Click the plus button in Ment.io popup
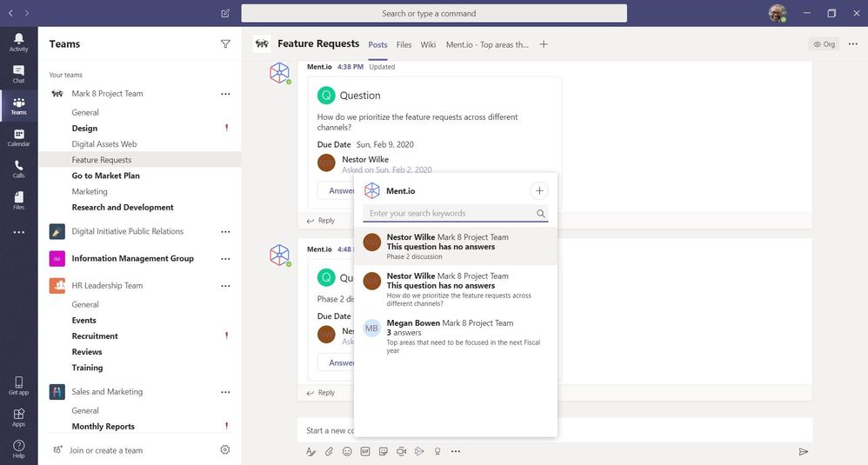Screen dimensions: 868x465 [539, 190]
